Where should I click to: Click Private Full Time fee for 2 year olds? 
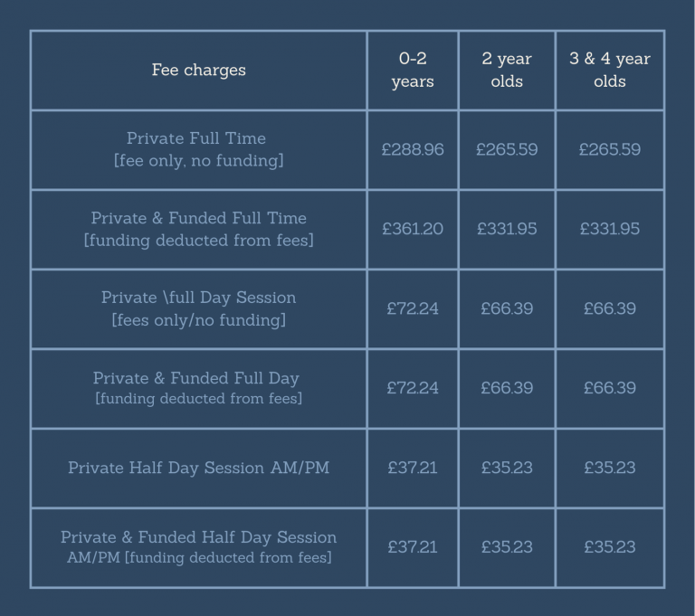[507, 149]
